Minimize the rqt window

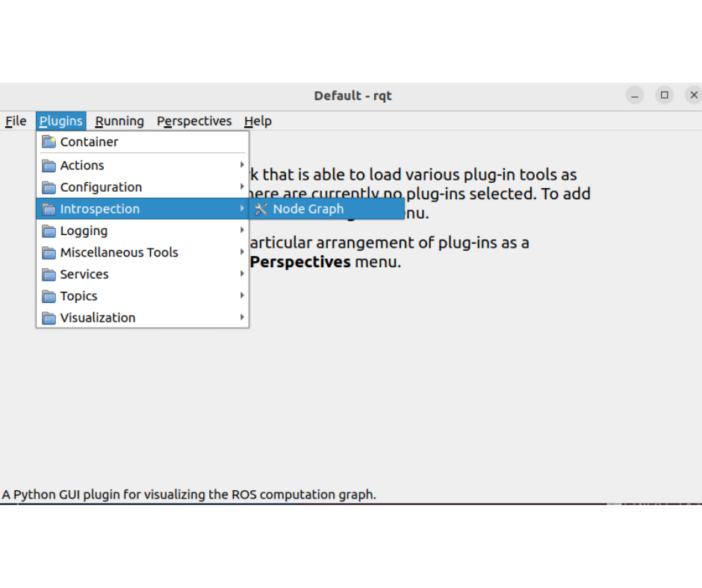tap(635, 95)
